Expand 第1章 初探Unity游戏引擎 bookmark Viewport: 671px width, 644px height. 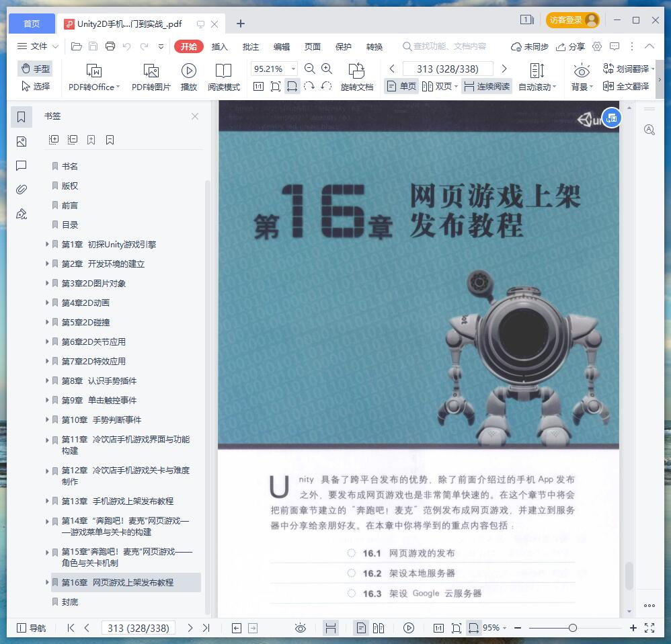click(47, 244)
